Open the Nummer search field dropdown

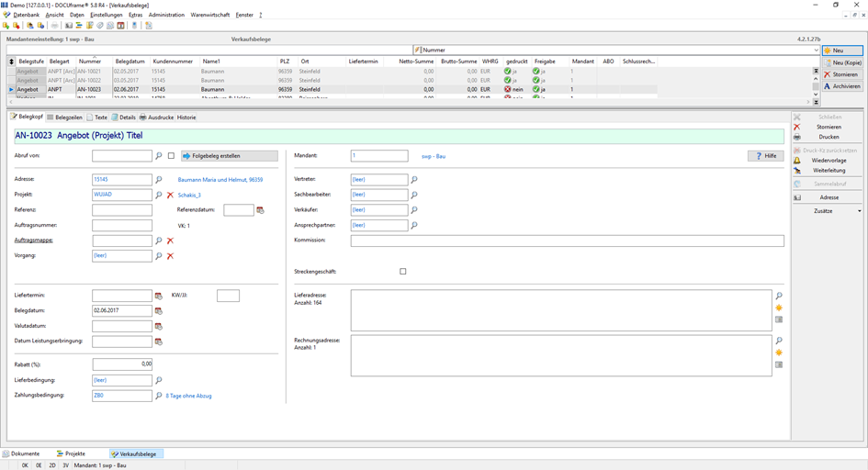[816, 50]
